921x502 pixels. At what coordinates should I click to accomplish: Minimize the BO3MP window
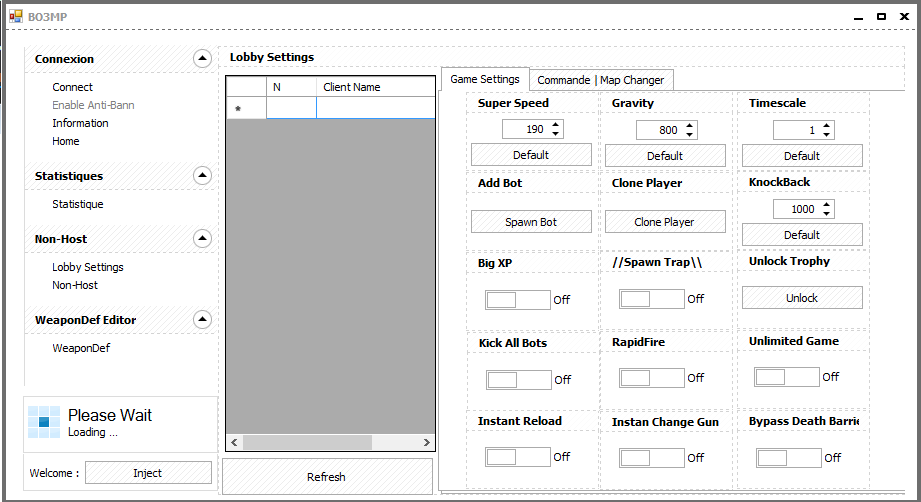click(859, 17)
